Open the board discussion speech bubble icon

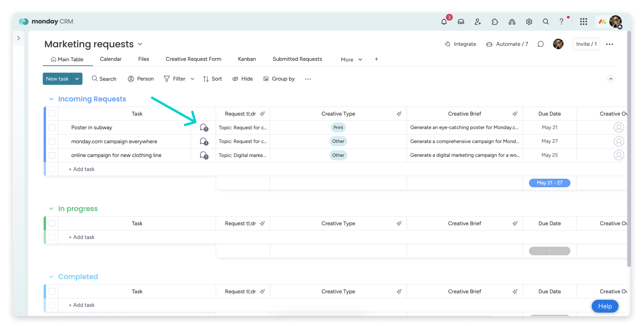click(x=540, y=44)
